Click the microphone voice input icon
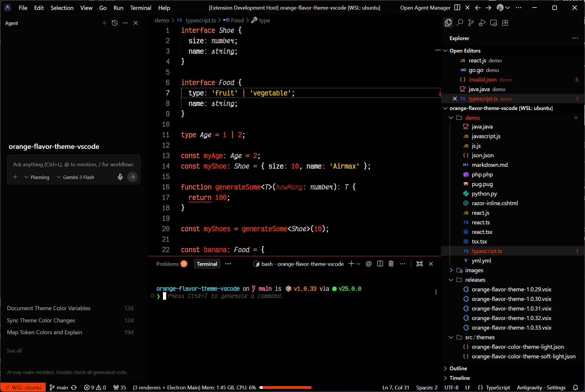This screenshot has width=585, height=392. 120,177
